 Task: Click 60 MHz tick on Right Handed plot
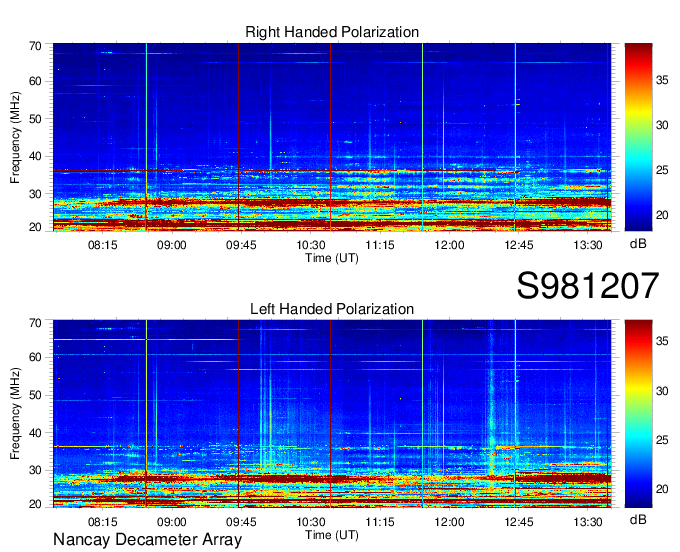(x=35, y=81)
